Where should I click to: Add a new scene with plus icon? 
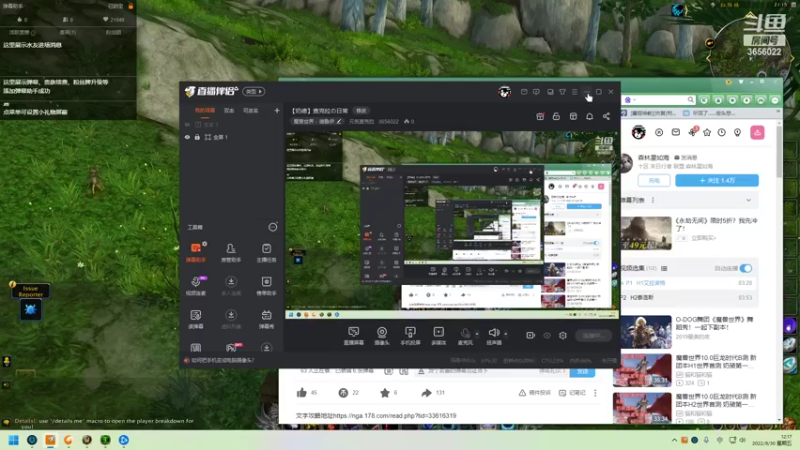coord(277,110)
